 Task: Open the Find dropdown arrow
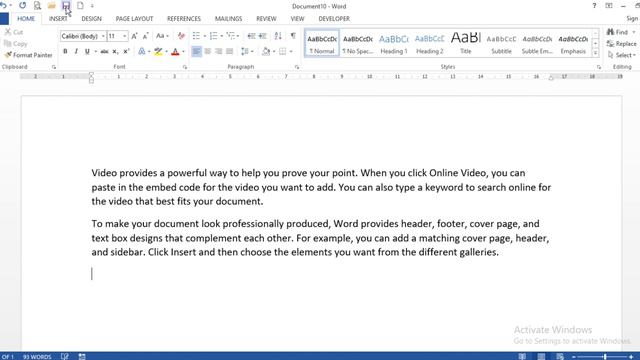(633, 32)
